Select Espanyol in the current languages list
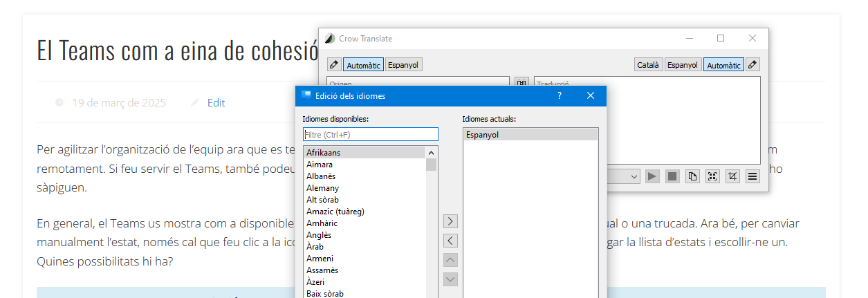The width and height of the screenshot is (868, 298). pyautogui.click(x=482, y=135)
